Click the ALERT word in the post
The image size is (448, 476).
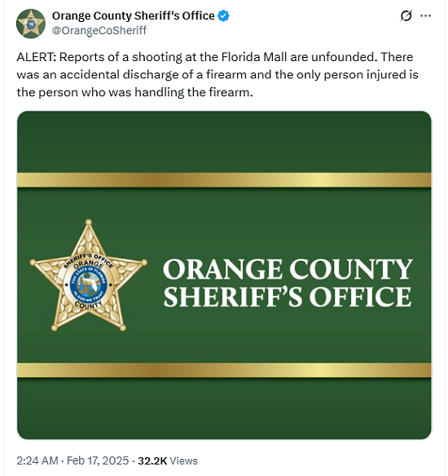point(37,57)
